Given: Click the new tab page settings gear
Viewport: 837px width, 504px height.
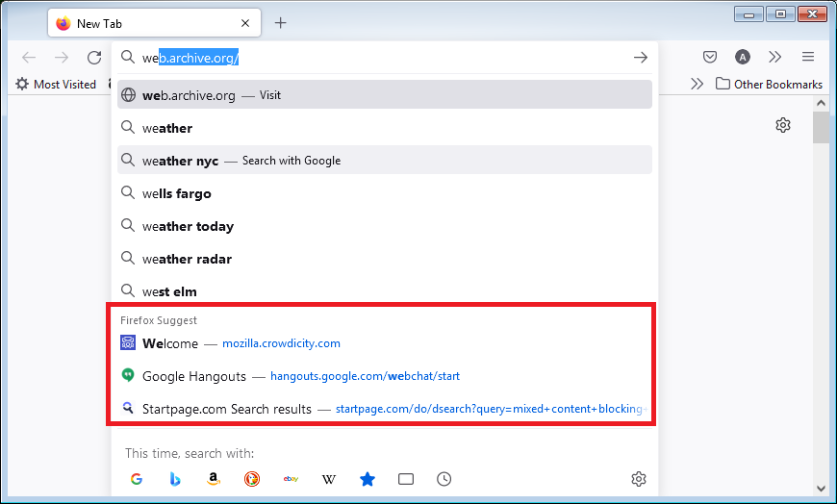Looking at the screenshot, I should tap(782, 125).
